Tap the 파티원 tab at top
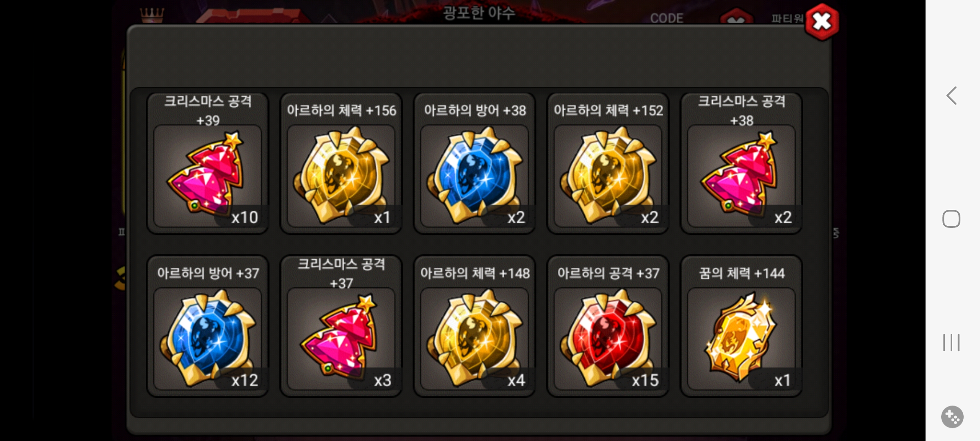Viewport: 980px width, 441px height. [787, 18]
